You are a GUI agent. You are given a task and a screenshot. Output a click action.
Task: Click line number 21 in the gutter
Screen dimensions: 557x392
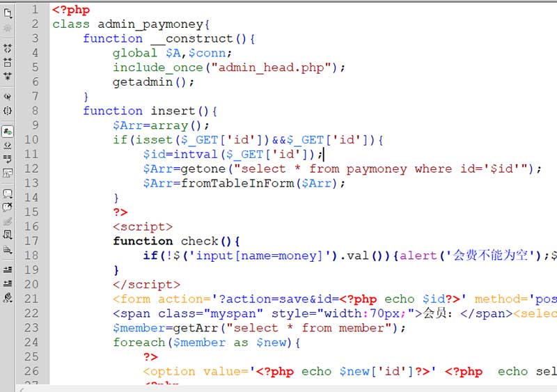coord(31,299)
